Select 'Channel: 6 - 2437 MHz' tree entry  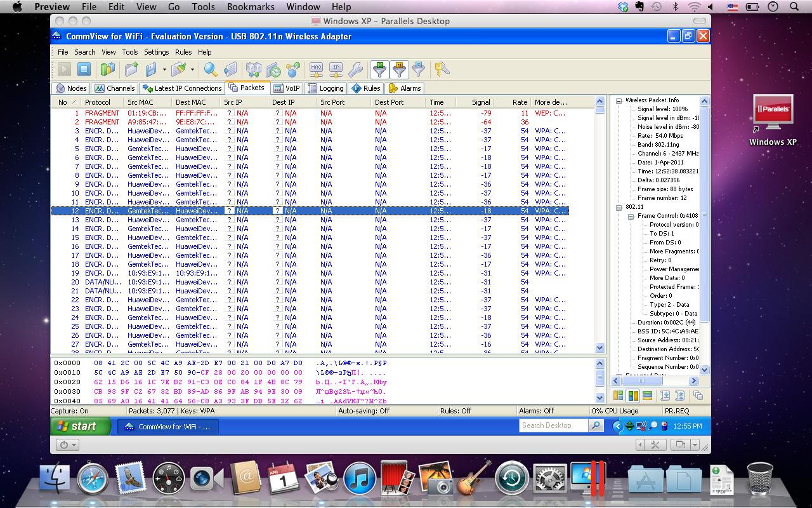click(668, 154)
